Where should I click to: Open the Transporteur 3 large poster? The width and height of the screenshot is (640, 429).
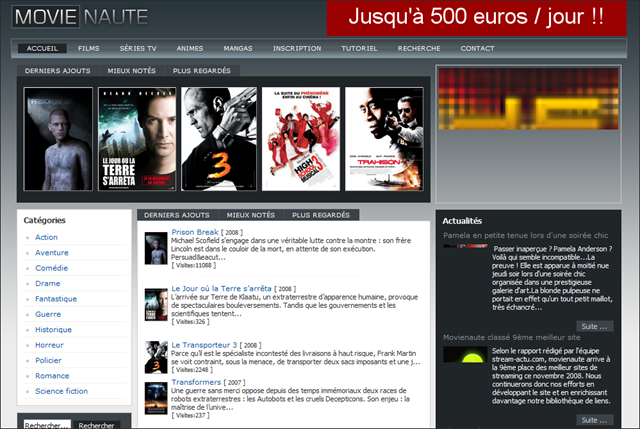coord(219,139)
